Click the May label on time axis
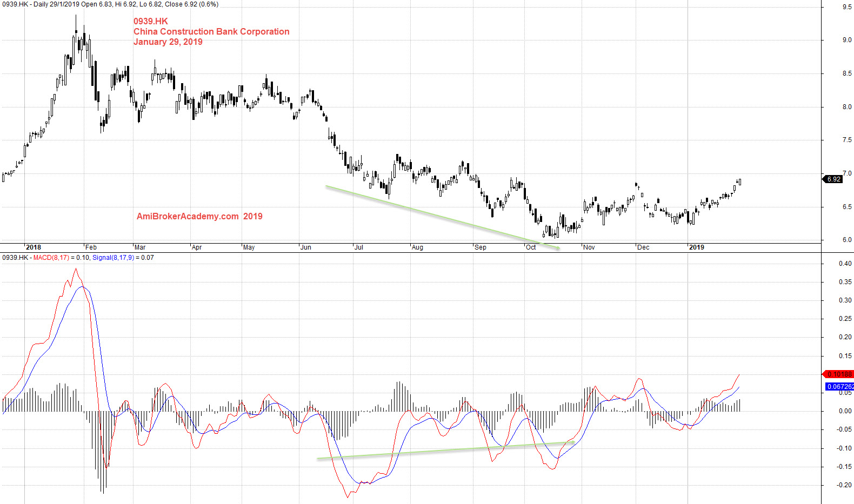This screenshot has height=504, width=854. click(x=249, y=247)
